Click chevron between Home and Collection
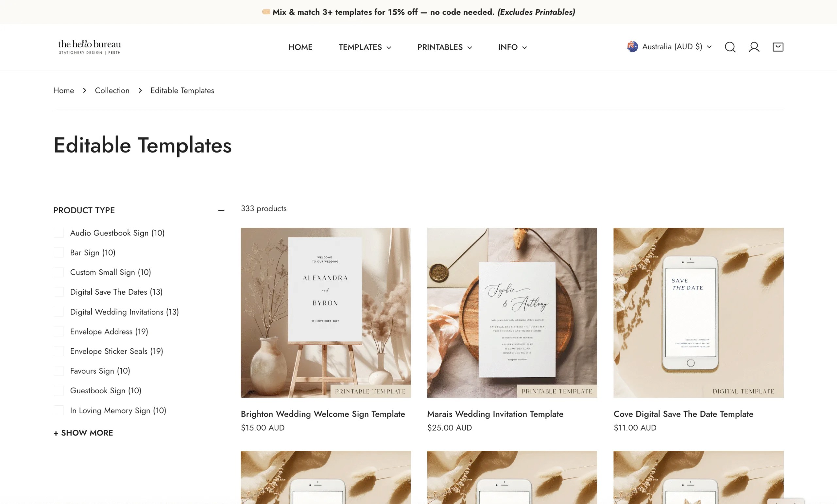 point(85,90)
